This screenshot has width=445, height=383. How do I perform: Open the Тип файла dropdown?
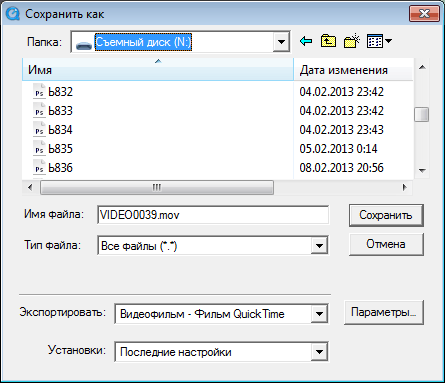click(x=319, y=246)
